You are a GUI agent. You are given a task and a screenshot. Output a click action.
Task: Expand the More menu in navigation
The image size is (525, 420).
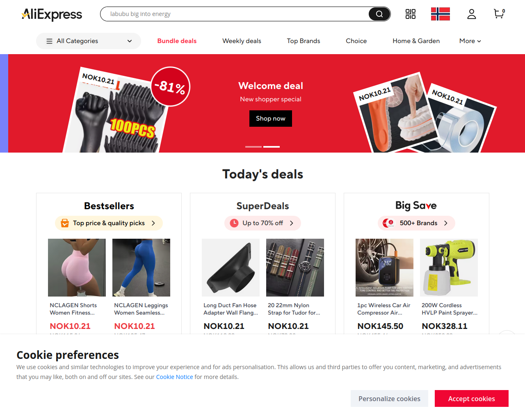(470, 41)
